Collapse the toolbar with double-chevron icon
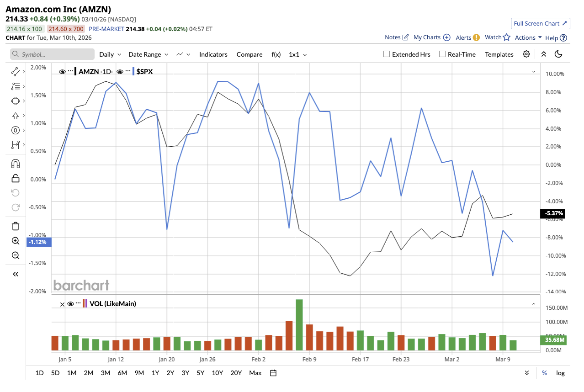 pyautogui.click(x=544, y=54)
